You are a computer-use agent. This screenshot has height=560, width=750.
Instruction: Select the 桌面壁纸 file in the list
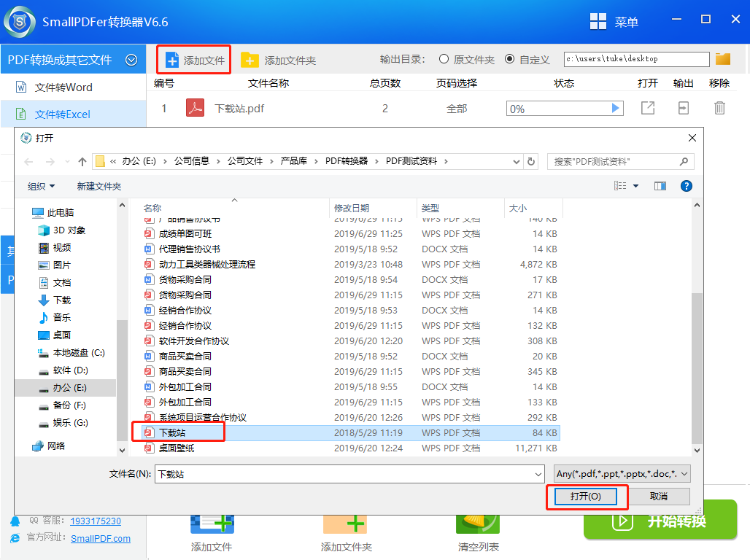[352, 448]
